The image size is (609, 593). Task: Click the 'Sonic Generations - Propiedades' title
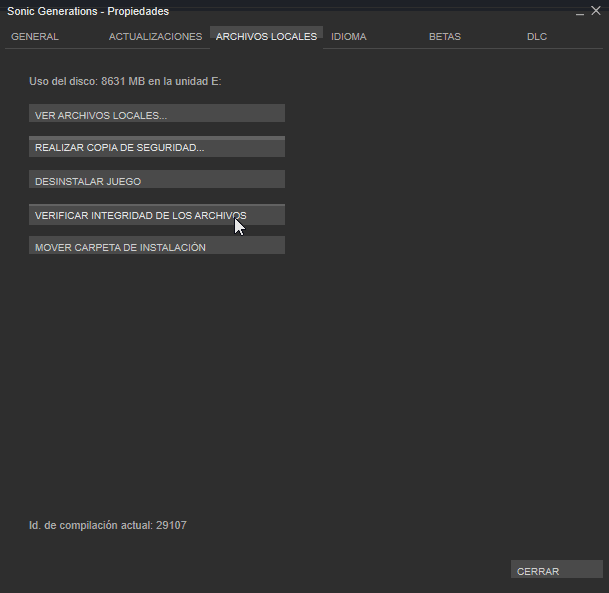(x=88, y=12)
